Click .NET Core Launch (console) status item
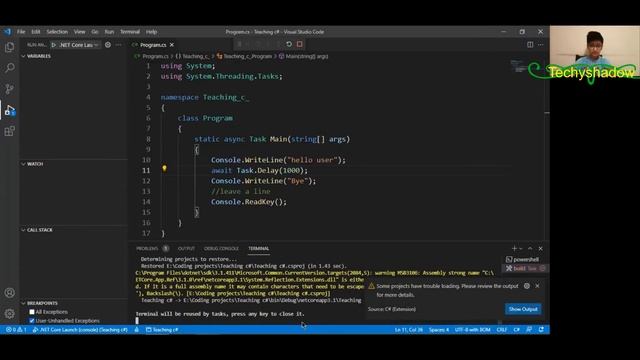 (80, 330)
